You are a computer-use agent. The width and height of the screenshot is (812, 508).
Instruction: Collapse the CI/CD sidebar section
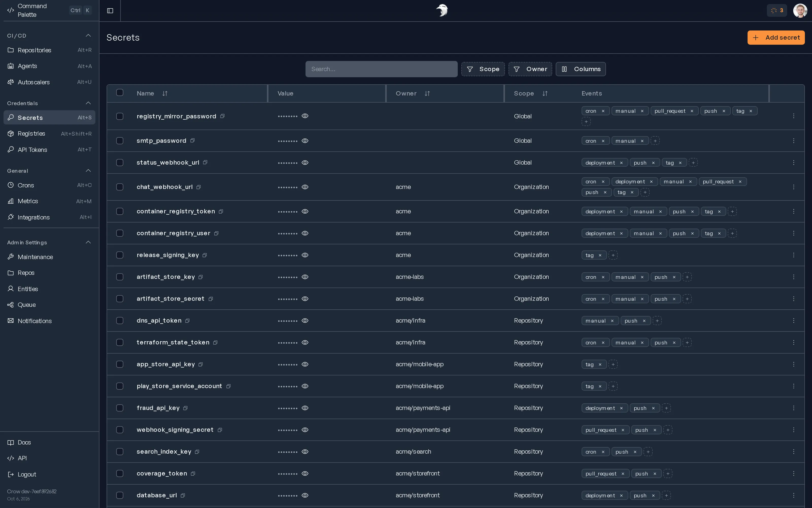[x=88, y=36]
